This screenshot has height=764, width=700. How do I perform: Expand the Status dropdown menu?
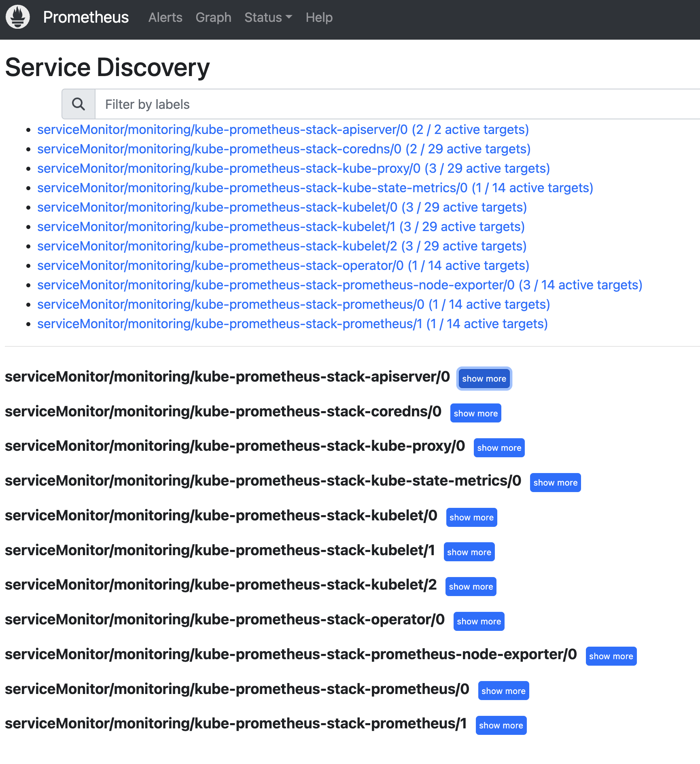[x=268, y=17]
